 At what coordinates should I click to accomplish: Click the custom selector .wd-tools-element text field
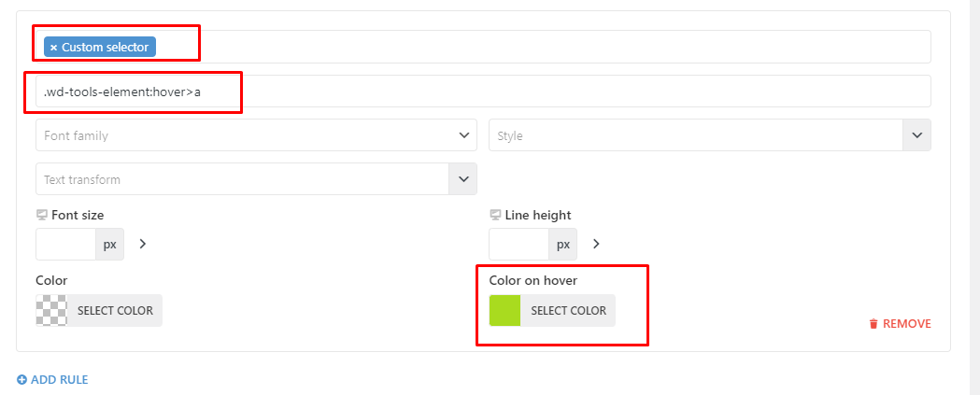pos(483,92)
